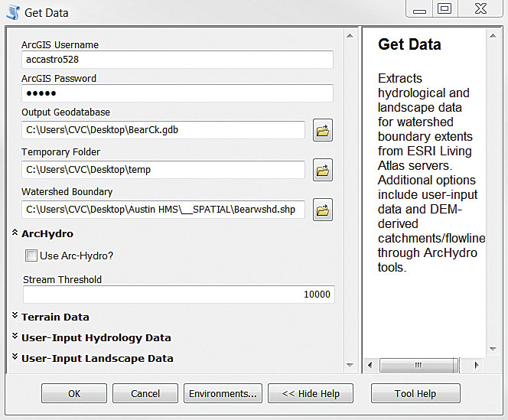The width and height of the screenshot is (508, 420).
Task: Click the Get Data title bar icon
Action: coord(12,12)
